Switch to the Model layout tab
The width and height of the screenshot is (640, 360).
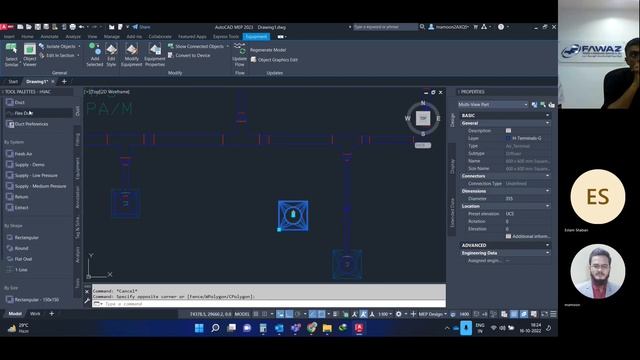pos(15,314)
